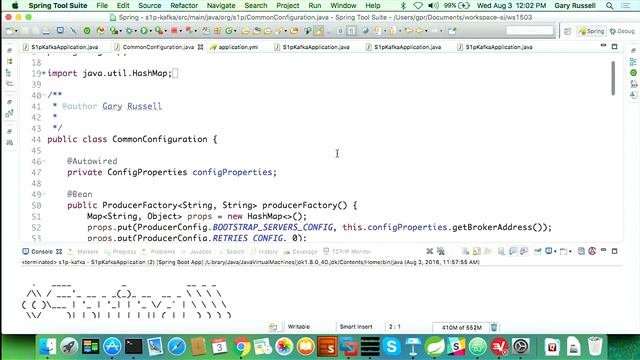Screen dimensions: 640x360
Task: Open the History view tab
Action: pyautogui.click(x=264, y=251)
